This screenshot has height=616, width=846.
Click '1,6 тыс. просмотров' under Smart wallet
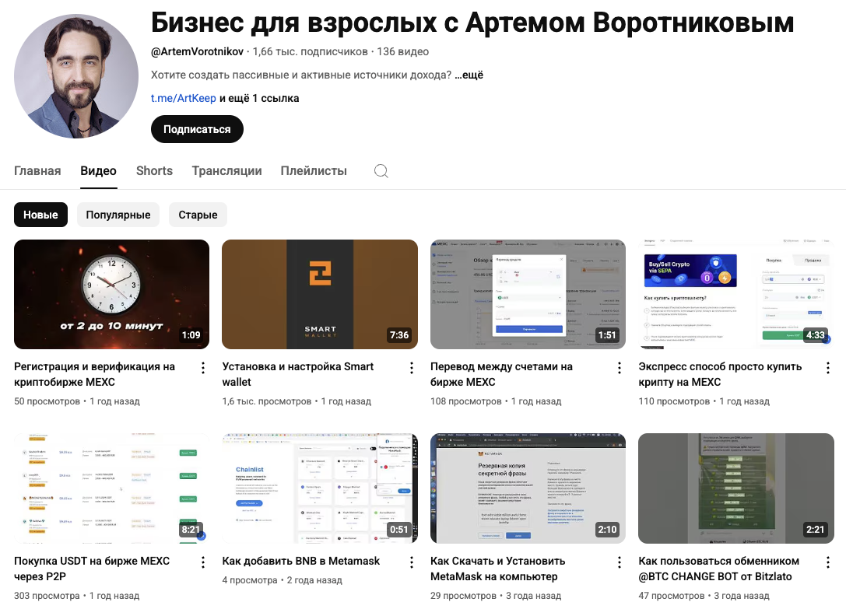point(266,401)
